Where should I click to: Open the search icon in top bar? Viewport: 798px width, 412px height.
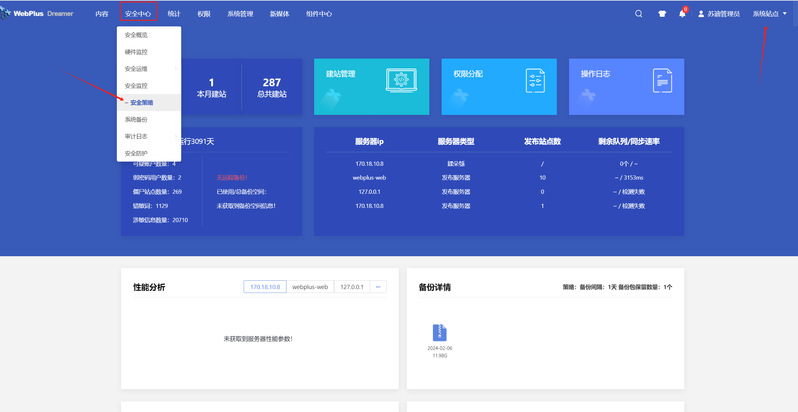[x=638, y=14]
